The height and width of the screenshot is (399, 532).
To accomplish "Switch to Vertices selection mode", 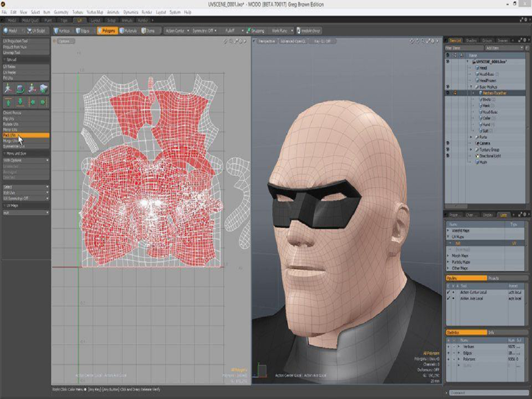I will coord(62,31).
